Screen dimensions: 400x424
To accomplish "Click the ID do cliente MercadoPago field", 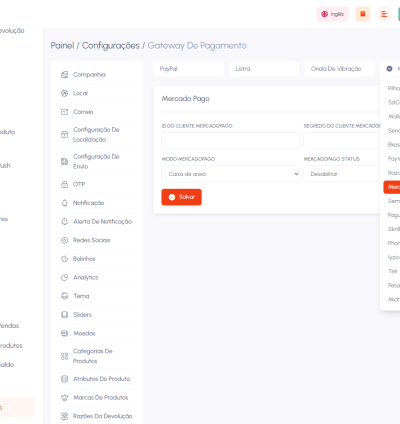I will pyautogui.click(x=231, y=141).
